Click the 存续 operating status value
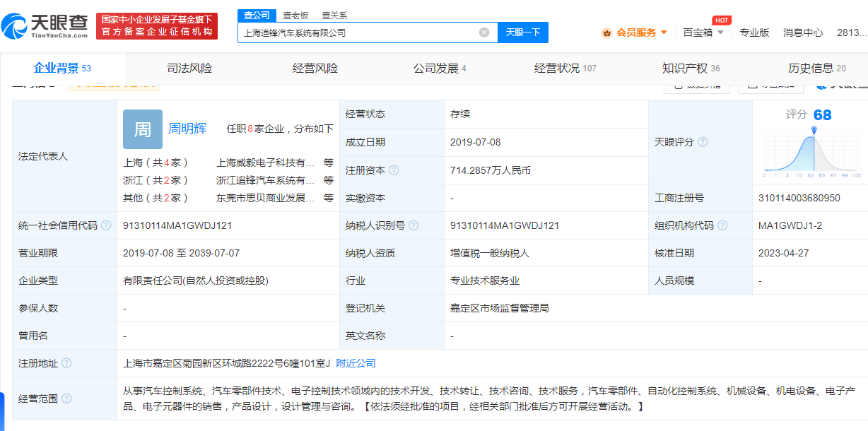Screen dimensions: 868x431 point(460,114)
